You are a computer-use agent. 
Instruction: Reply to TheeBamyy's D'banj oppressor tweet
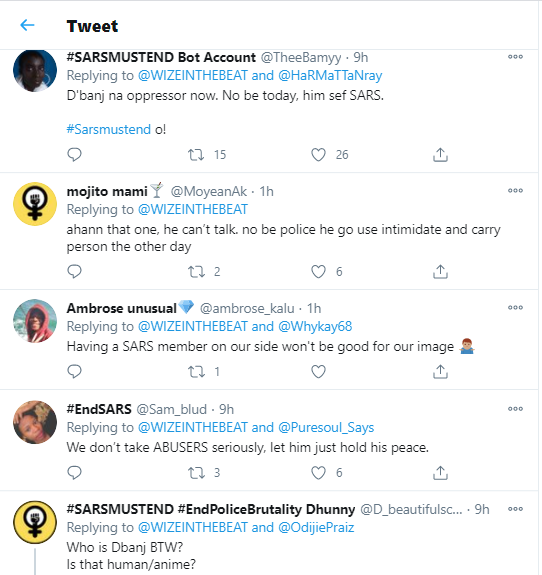74,154
